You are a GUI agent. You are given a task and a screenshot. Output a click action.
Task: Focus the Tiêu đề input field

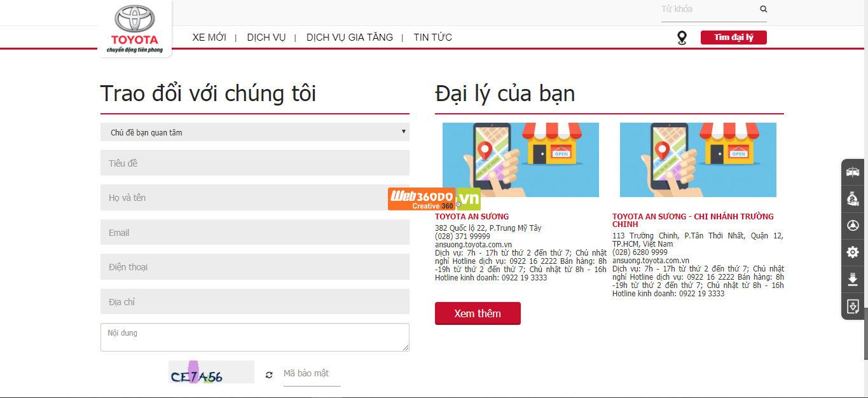click(x=255, y=163)
